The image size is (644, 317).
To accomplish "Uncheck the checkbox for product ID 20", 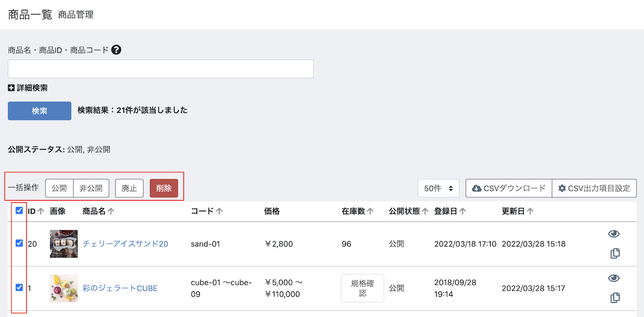I will pyautogui.click(x=19, y=243).
